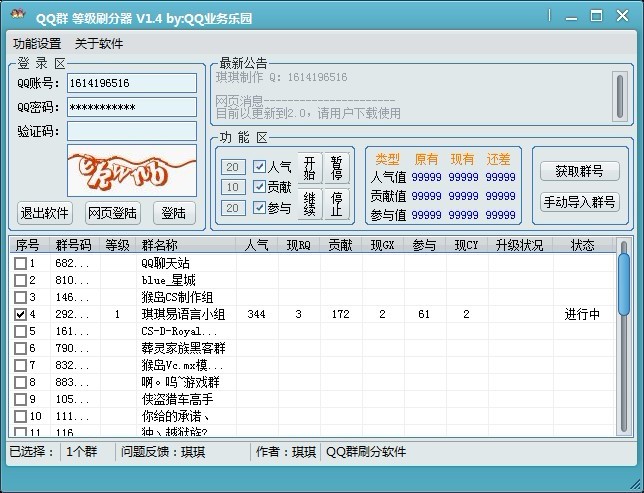
Task: Click the 序号 column header
Action: click(30, 245)
